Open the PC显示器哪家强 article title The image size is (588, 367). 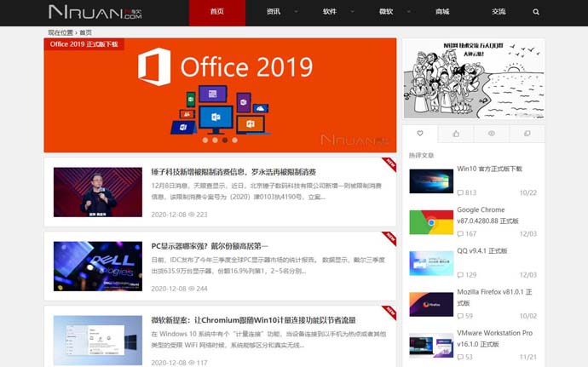(x=210, y=246)
